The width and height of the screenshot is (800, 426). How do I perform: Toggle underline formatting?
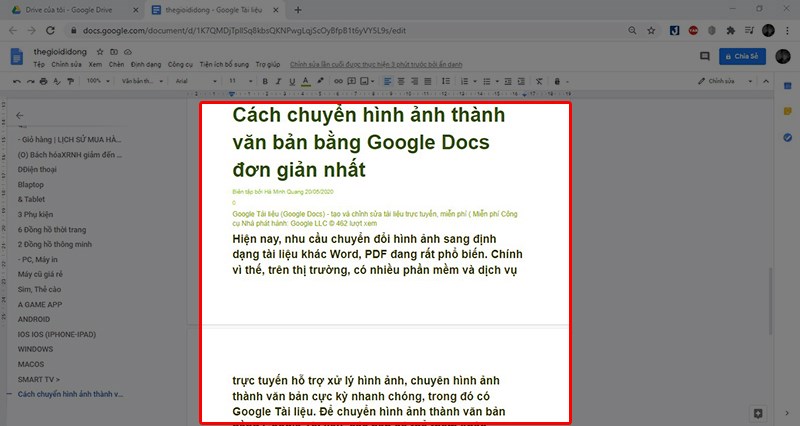[292, 81]
